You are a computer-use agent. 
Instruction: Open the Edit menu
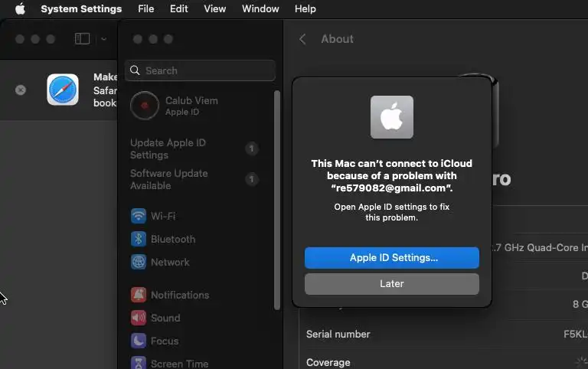point(179,8)
